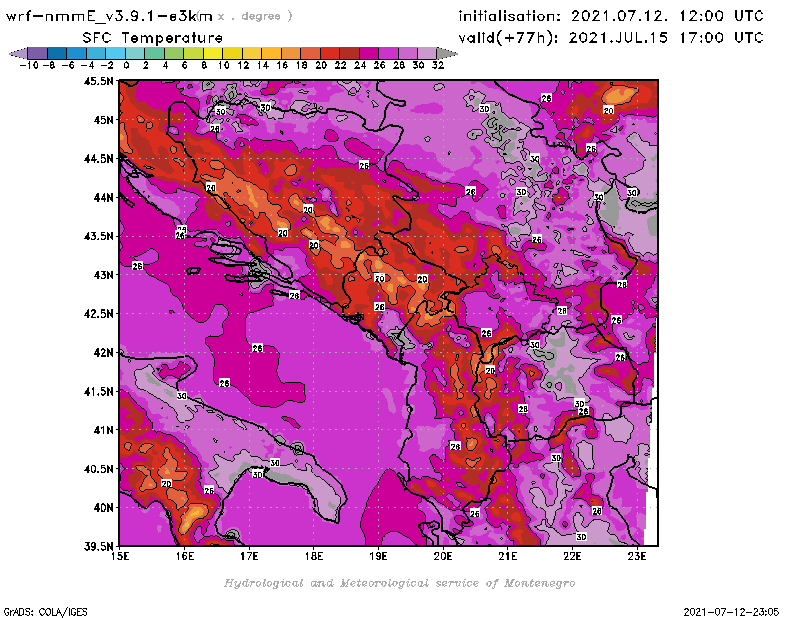
Task: Click the '43N' latitude label
Action: point(103,275)
